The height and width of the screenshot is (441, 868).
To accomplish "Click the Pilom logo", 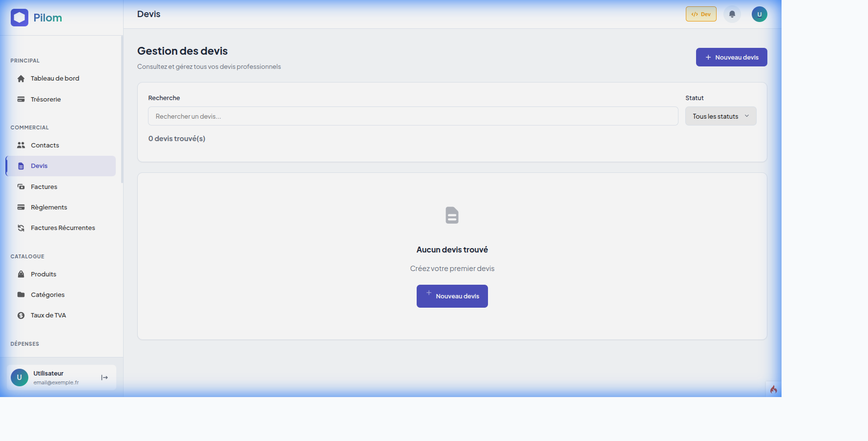I will 37,18.
